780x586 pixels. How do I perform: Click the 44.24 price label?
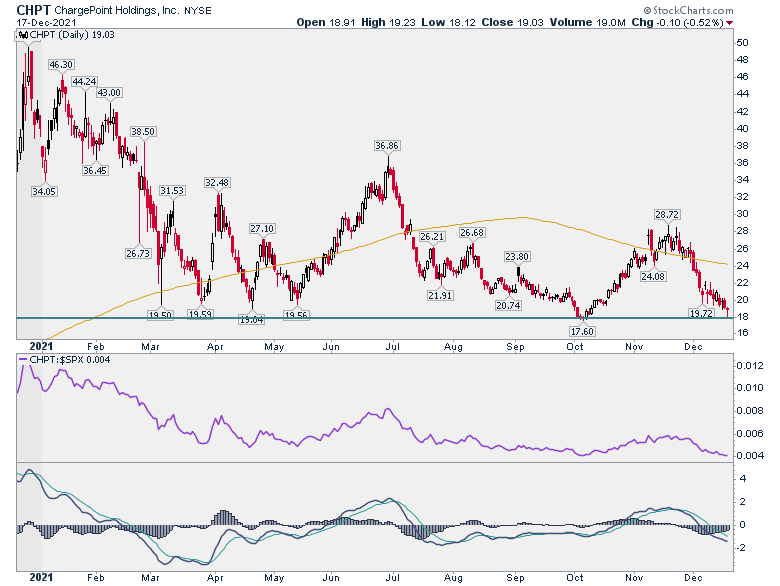click(84, 82)
